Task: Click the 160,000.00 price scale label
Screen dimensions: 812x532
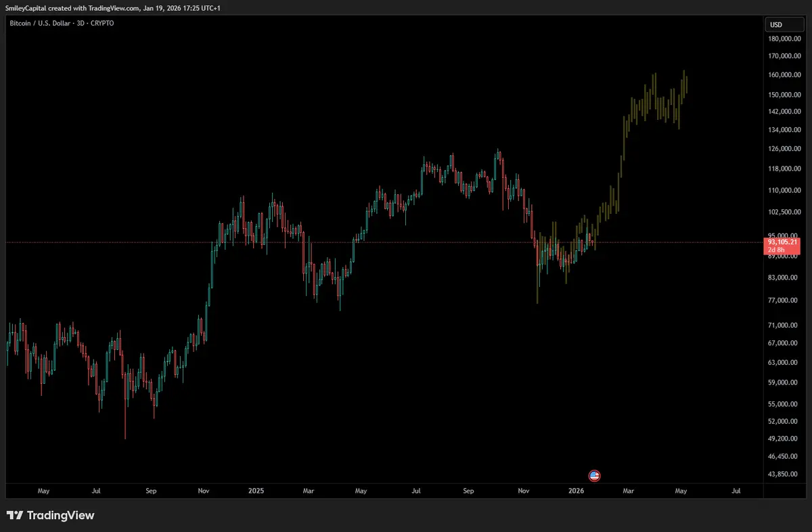Action: pos(784,74)
